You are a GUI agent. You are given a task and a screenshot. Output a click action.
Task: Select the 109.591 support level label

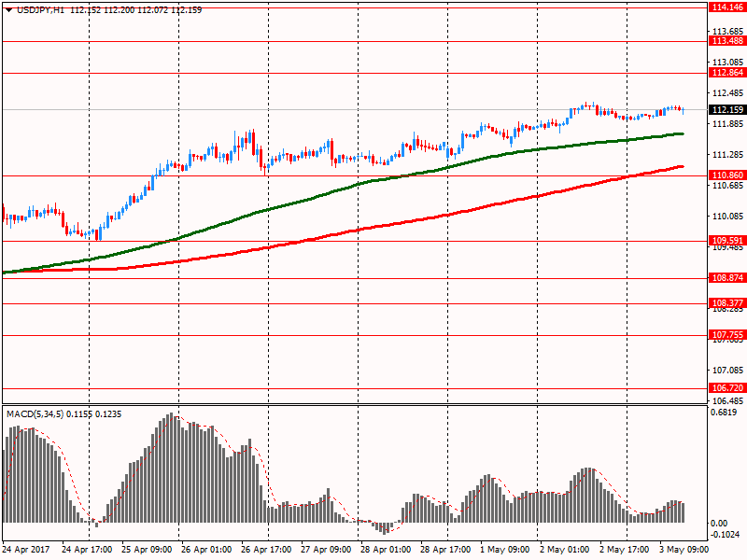click(x=727, y=241)
